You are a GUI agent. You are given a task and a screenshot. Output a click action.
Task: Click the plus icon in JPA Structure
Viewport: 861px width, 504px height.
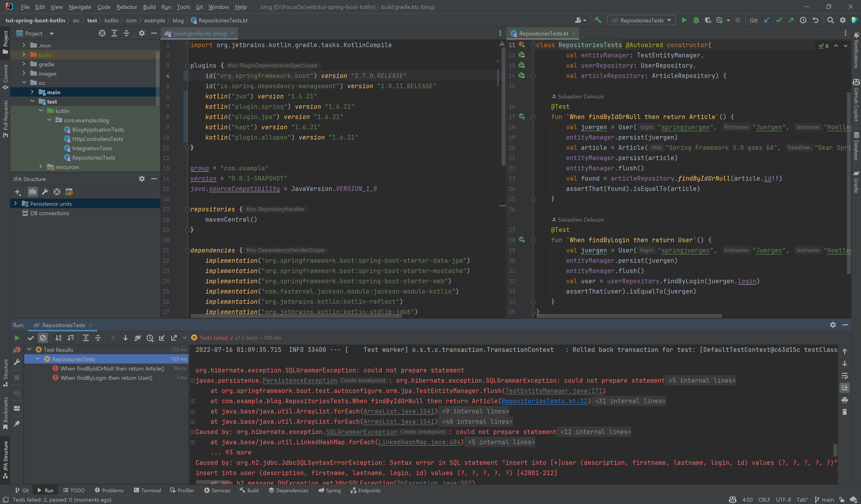pos(18,192)
